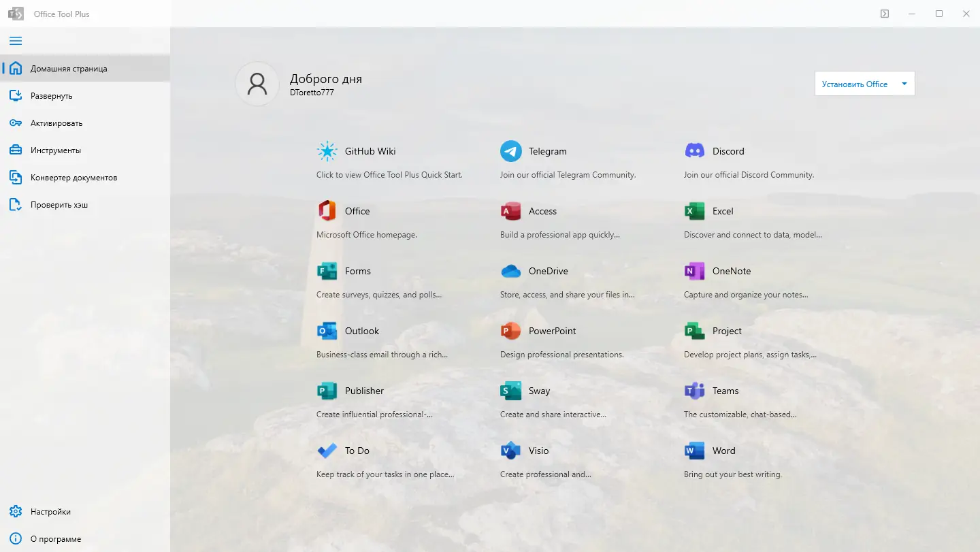Click the Outlook title text
Image resolution: width=980 pixels, height=552 pixels.
362,331
